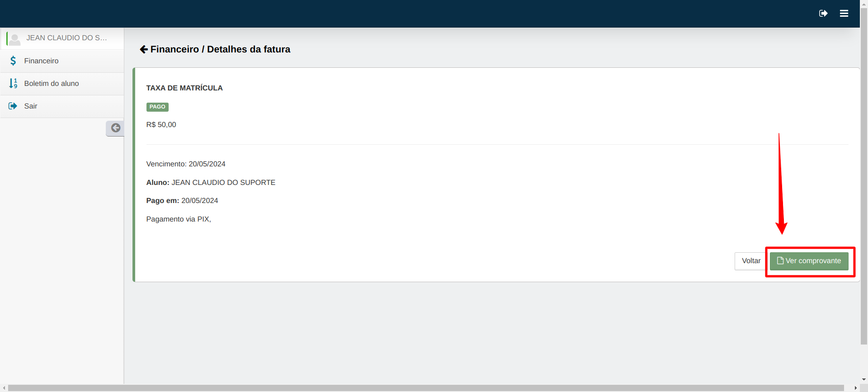Screen dimensions: 868x392
Task: Open the Financeiro menu item
Action: click(x=62, y=61)
